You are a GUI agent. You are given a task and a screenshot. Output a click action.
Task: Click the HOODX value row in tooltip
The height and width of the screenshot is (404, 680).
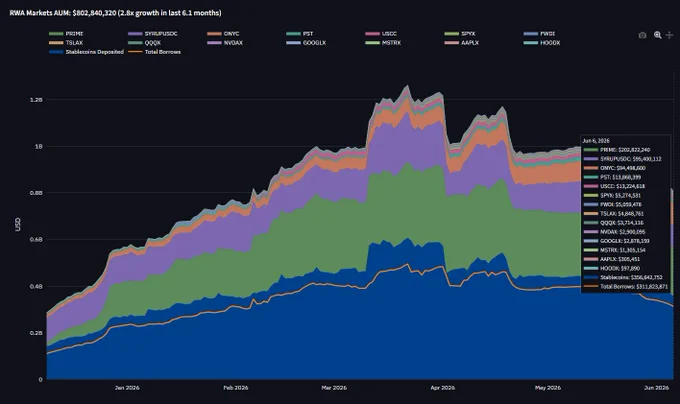612,268
